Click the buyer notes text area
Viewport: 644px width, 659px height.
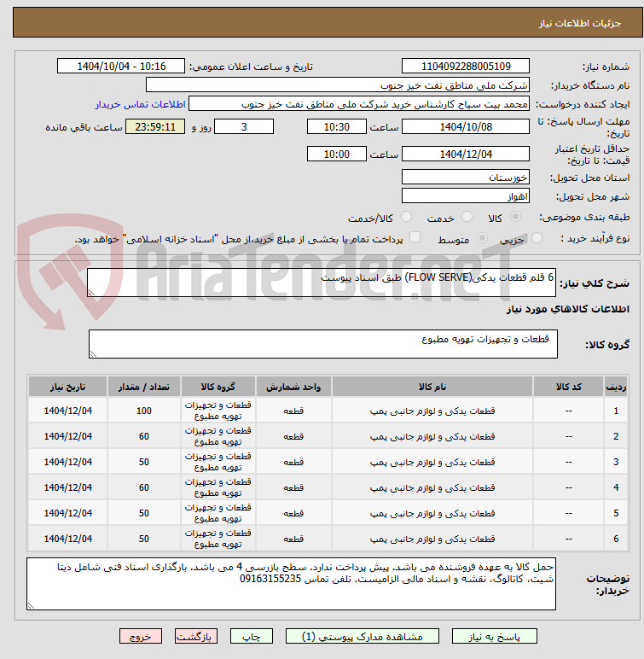(x=291, y=584)
